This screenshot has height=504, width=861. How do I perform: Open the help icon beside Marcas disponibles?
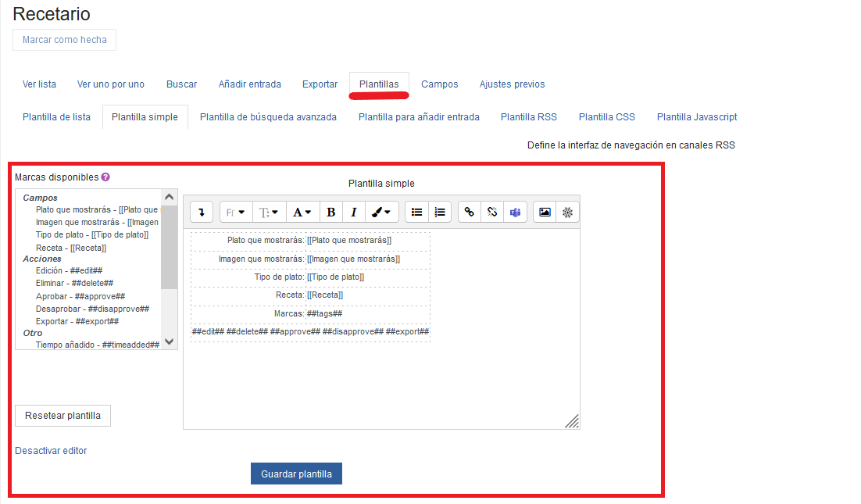click(x=105, y=177)
